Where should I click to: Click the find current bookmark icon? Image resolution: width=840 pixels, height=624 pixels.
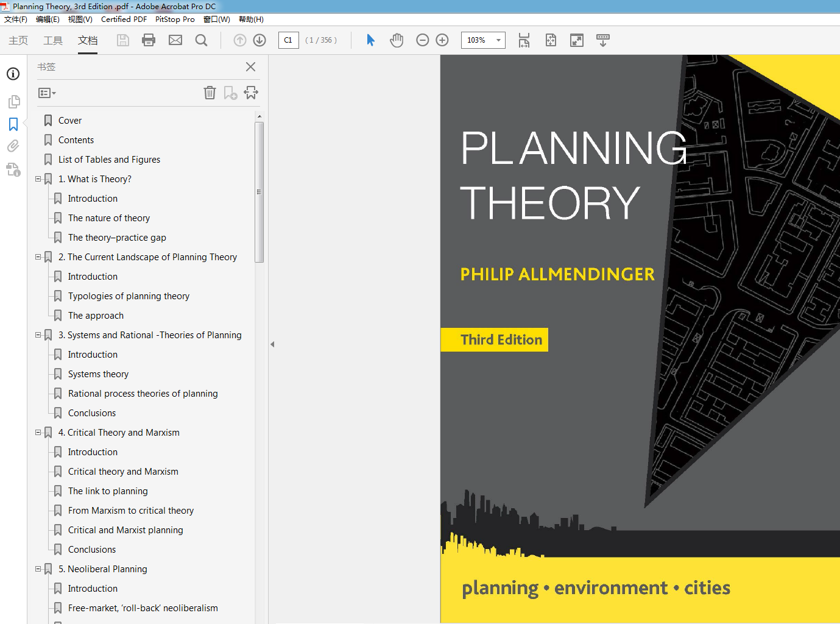[251, 93]
